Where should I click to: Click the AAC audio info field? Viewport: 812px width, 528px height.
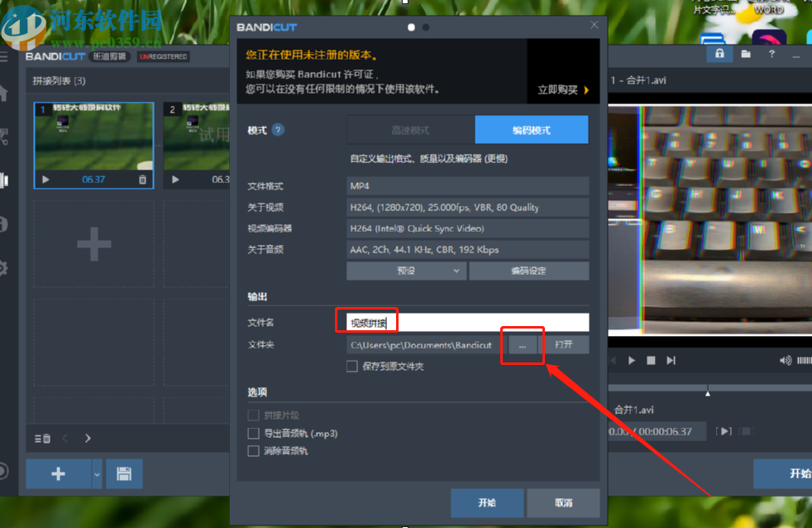(x=468, y=250)
